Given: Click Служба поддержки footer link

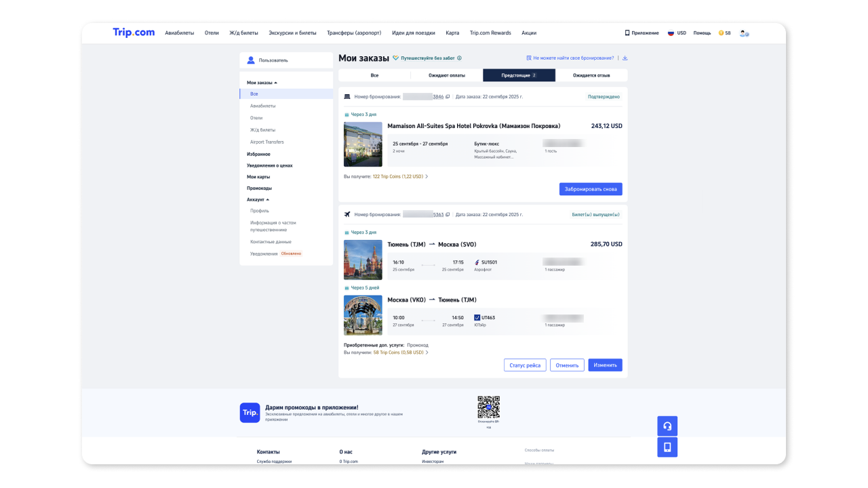Looking at the screenshot, I should [274, 461].
